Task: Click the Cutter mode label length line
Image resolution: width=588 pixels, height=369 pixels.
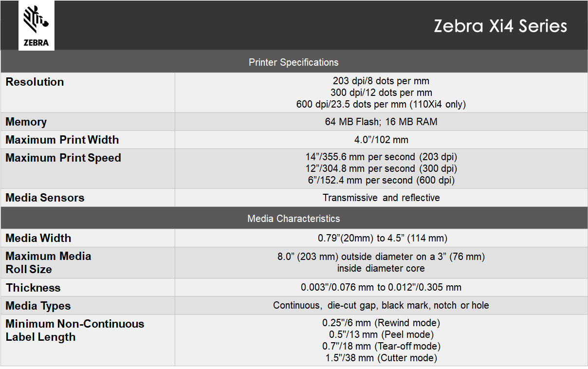Action: click(x=381, y=358)
